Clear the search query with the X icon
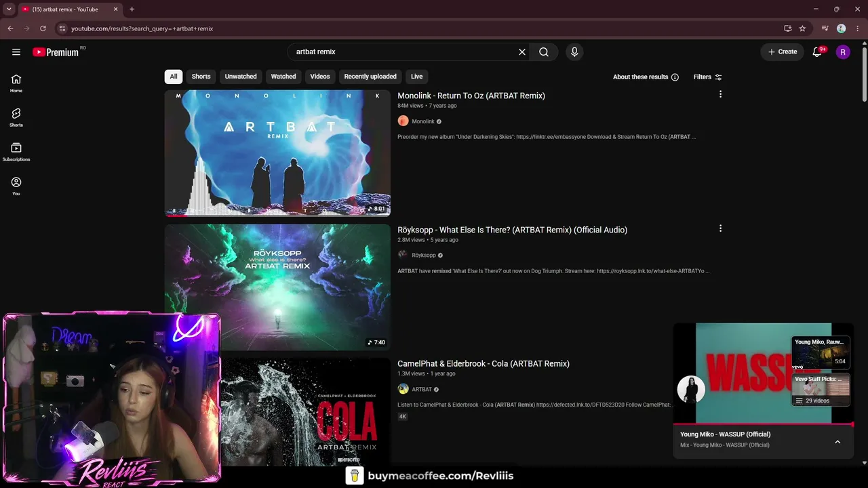This screenshot has height=488, width=868. (522, 52)
